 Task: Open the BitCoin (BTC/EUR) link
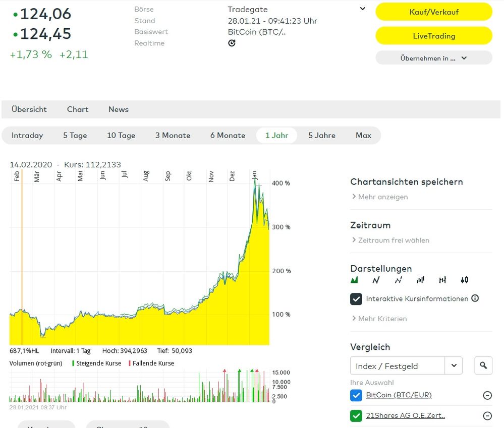399,395
